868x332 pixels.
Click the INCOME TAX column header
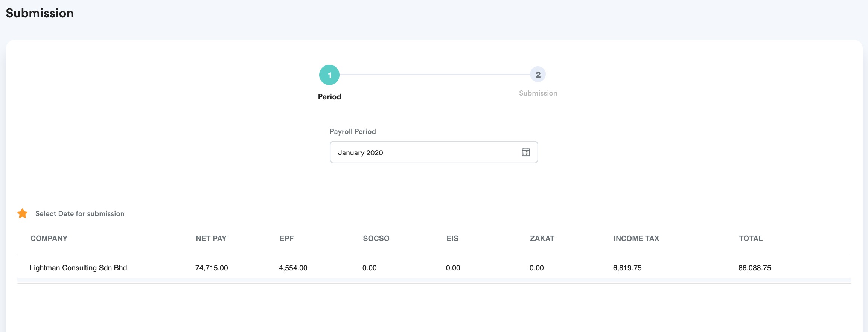click(636, 238)
